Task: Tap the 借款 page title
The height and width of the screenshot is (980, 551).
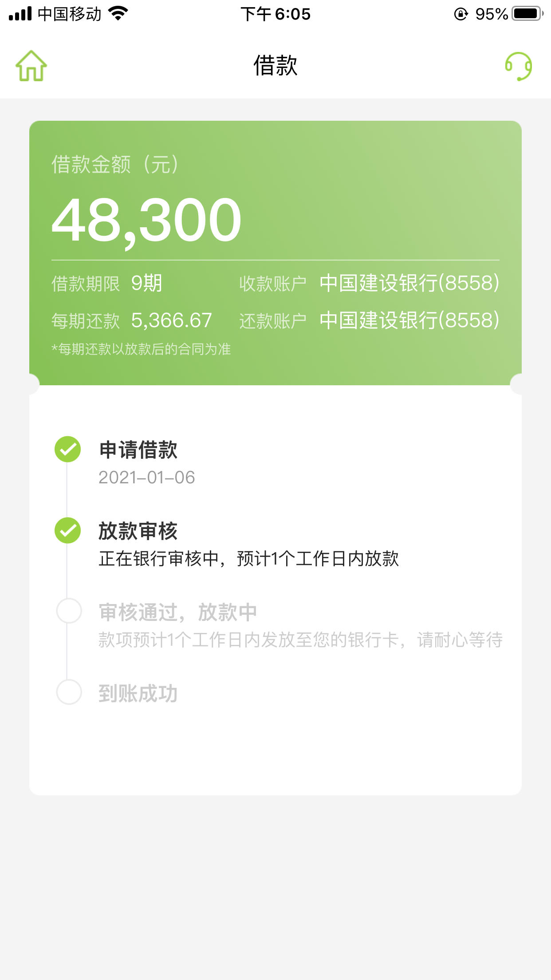Action: pyautogui.click(x=275, y=66)
